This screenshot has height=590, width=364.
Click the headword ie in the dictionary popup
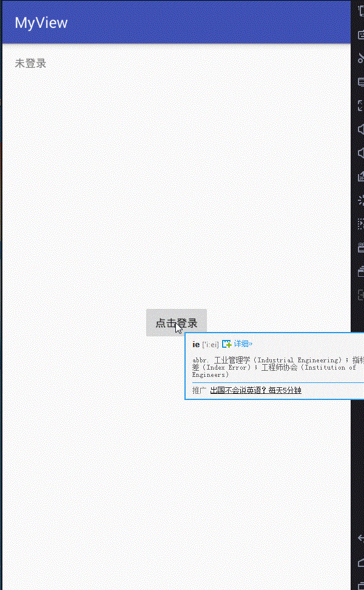coord(196,344)
